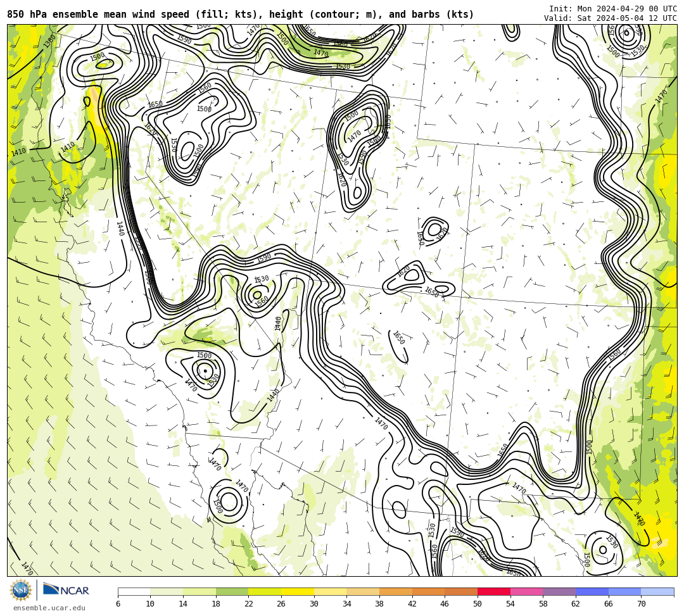Click the Init: Mon 2024-04-29 00 UTC text

[613, 9]
